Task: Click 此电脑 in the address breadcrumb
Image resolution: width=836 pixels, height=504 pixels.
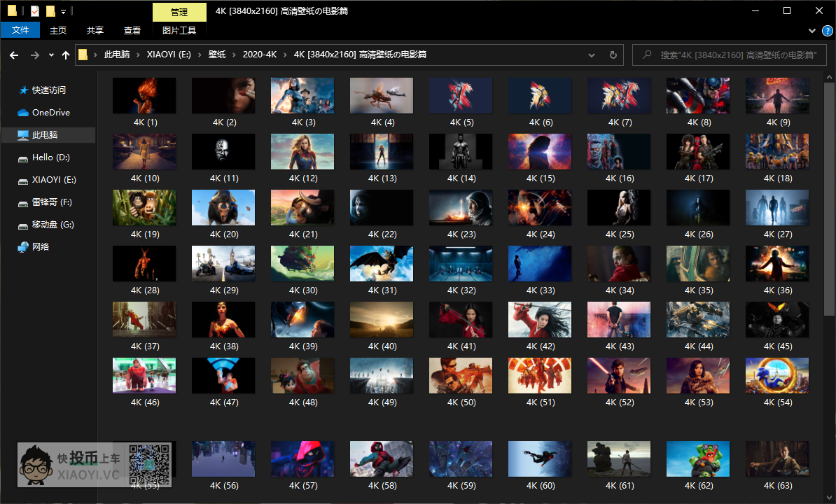Action: [117, 55]
